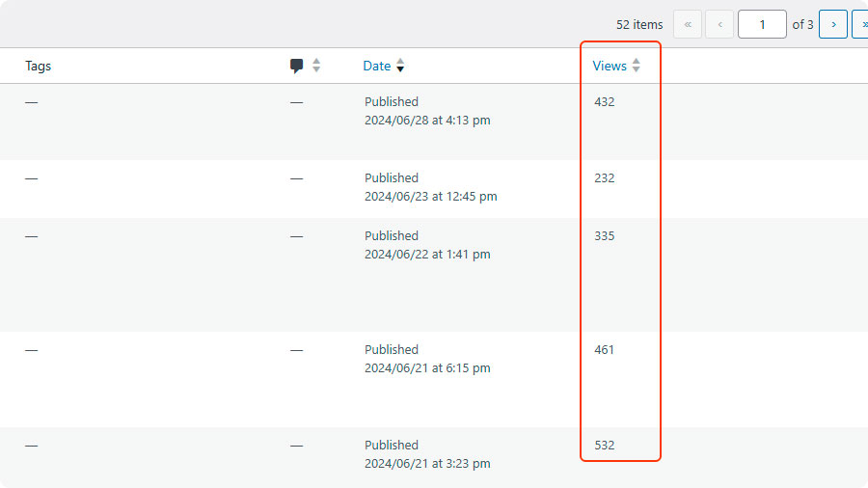This screenshot has height=488, width=868.
Task: Click the 532 views value
Action: click(605, 445)
